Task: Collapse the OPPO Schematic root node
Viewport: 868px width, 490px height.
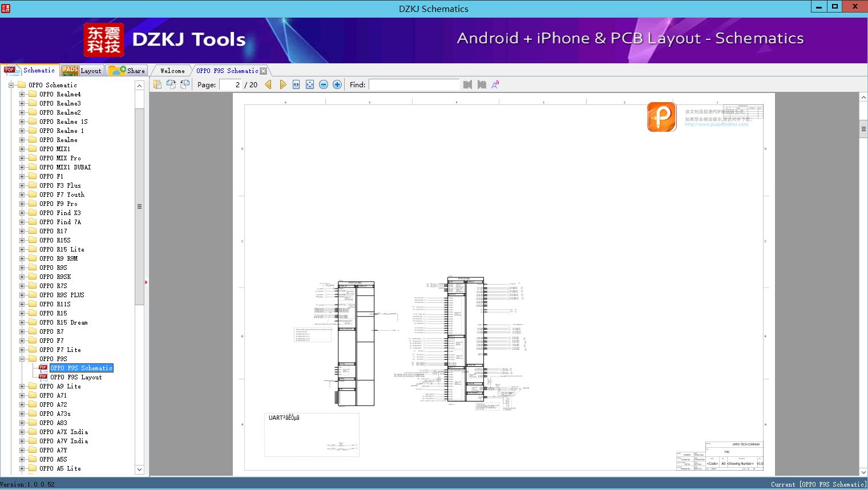Action: (11, 85)
